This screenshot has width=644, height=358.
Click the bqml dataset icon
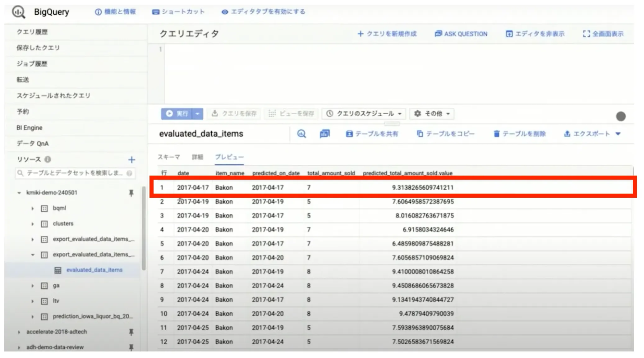(x=44, y=208)
